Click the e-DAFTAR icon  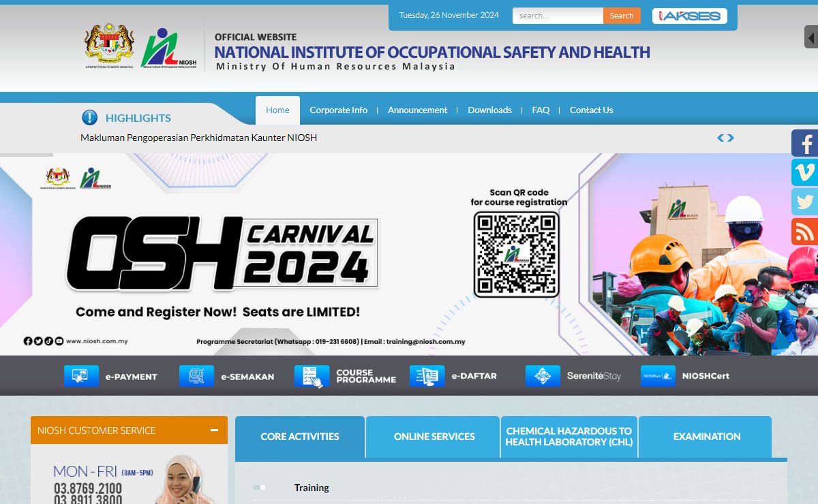click(427, 376)
